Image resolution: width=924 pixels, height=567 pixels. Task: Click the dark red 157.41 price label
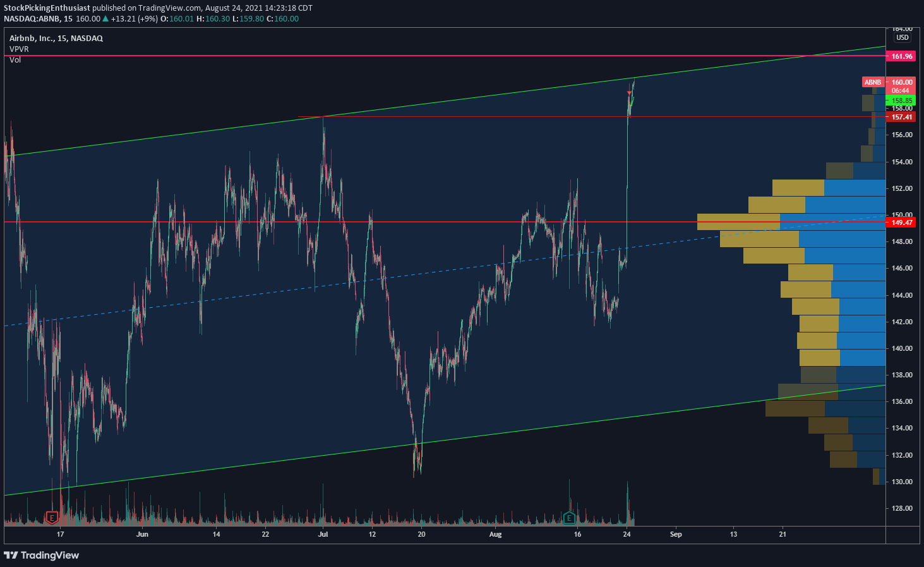pyautogui.click(x=902, y=117)
